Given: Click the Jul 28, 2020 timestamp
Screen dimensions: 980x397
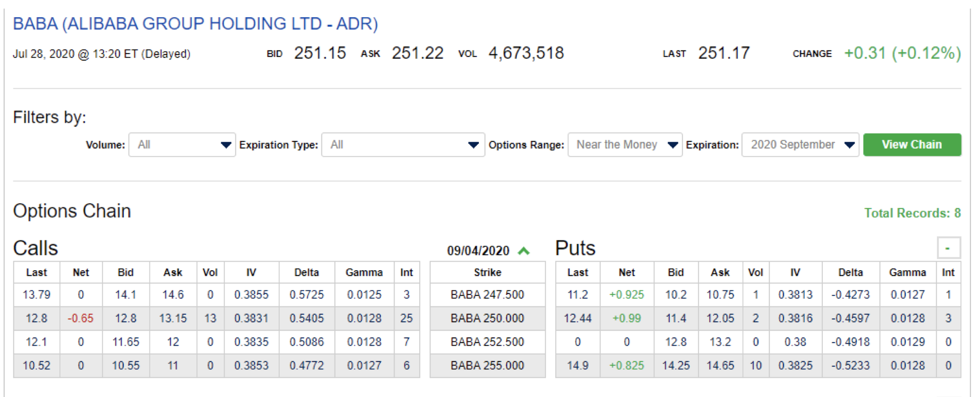Looking at the screenshot, I should click(102, 54).
